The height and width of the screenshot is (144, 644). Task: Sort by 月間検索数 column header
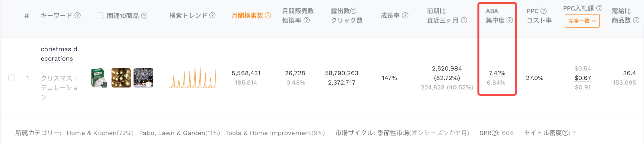click(247, 15)
